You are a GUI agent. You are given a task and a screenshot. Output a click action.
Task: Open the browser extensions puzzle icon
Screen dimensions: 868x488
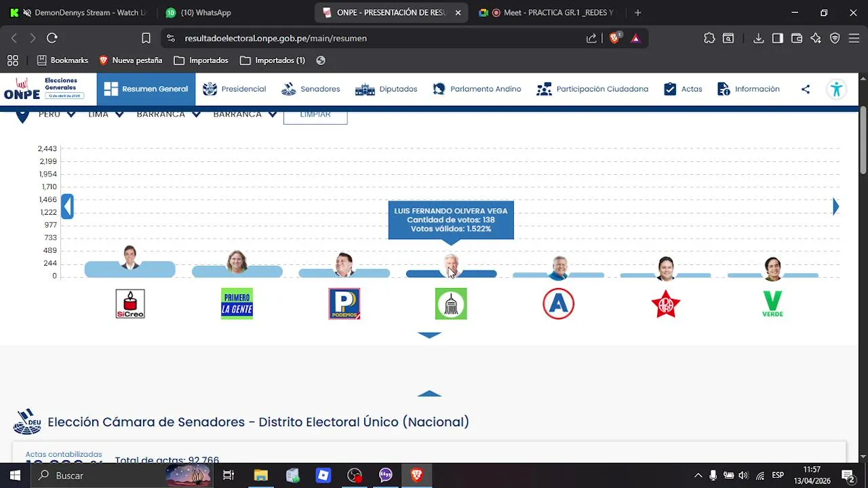click(709, 39)
